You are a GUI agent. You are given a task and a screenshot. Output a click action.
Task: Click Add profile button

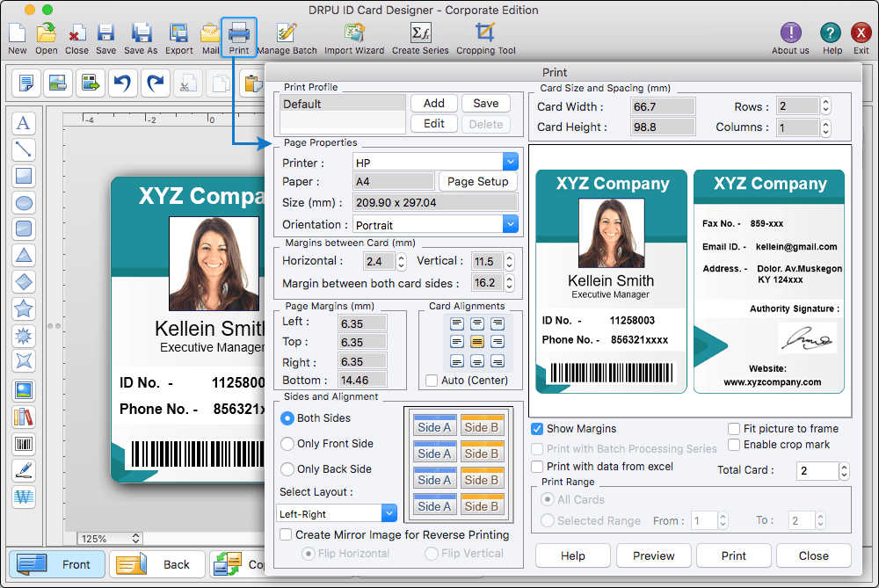434,103
